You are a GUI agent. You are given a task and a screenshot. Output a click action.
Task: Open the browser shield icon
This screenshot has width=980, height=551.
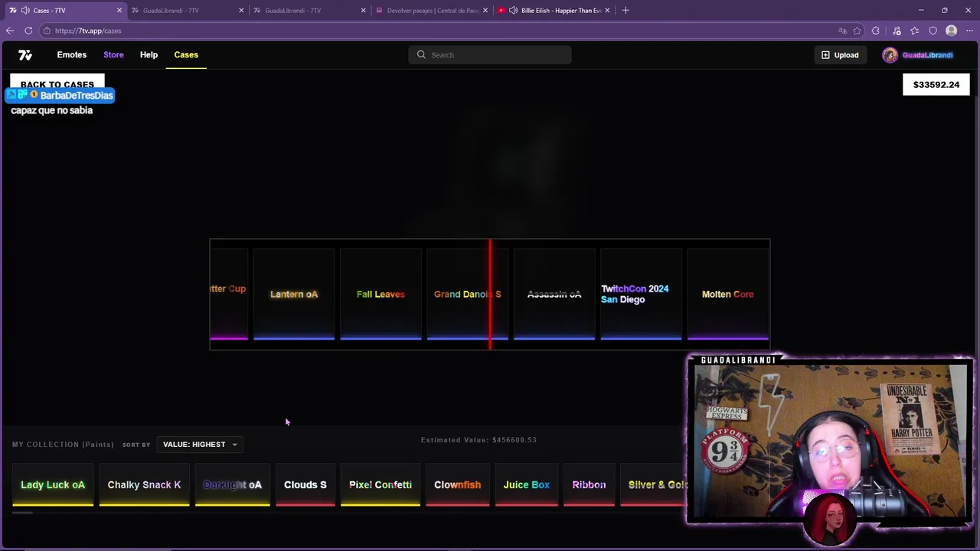pos(933,31)
